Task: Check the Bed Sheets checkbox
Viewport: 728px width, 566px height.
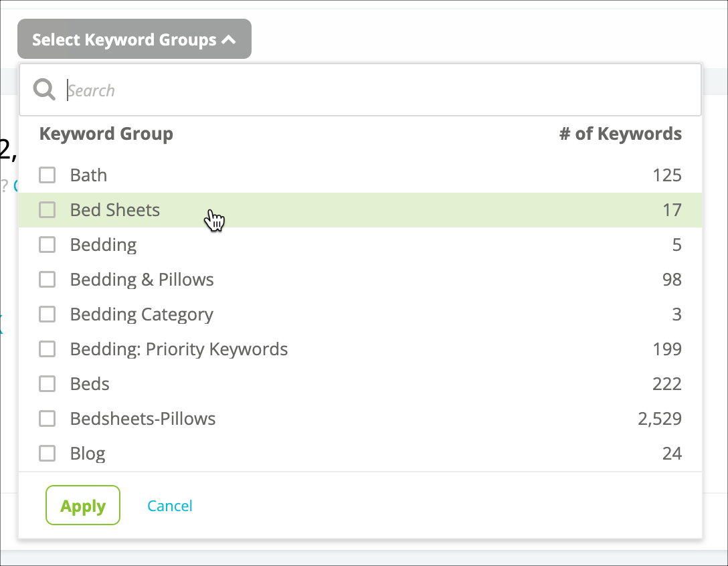Action: 48,210
